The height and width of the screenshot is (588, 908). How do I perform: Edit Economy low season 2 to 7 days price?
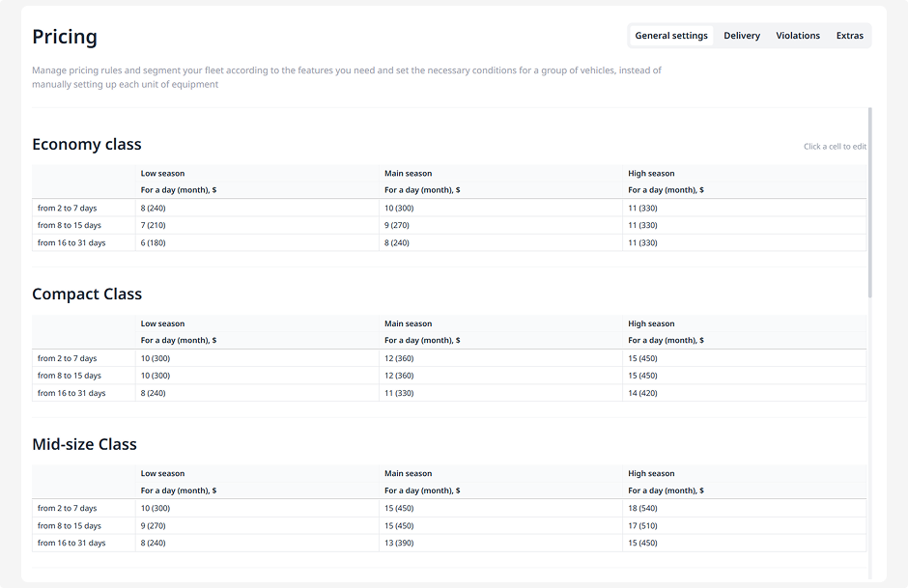[x=257, y=208]
